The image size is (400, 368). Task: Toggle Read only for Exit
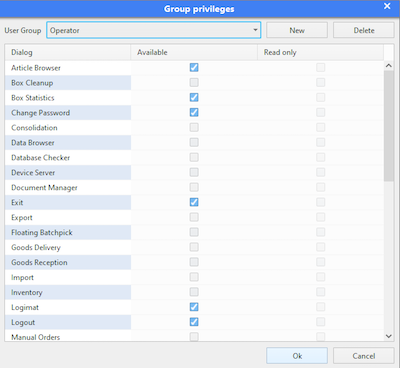click(x=321, y=202)
